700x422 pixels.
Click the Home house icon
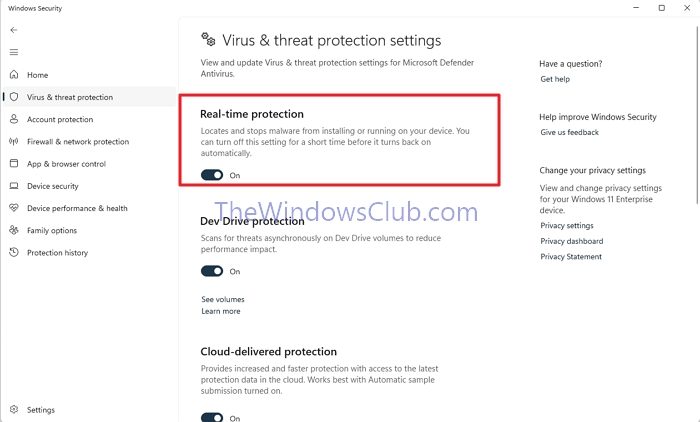(14, 75)
